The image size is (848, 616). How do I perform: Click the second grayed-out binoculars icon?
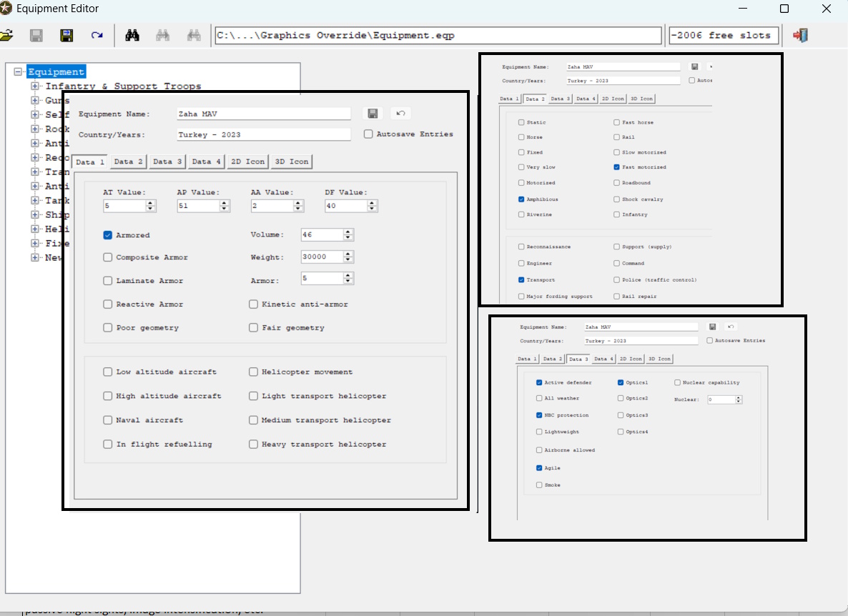point(194,36)
